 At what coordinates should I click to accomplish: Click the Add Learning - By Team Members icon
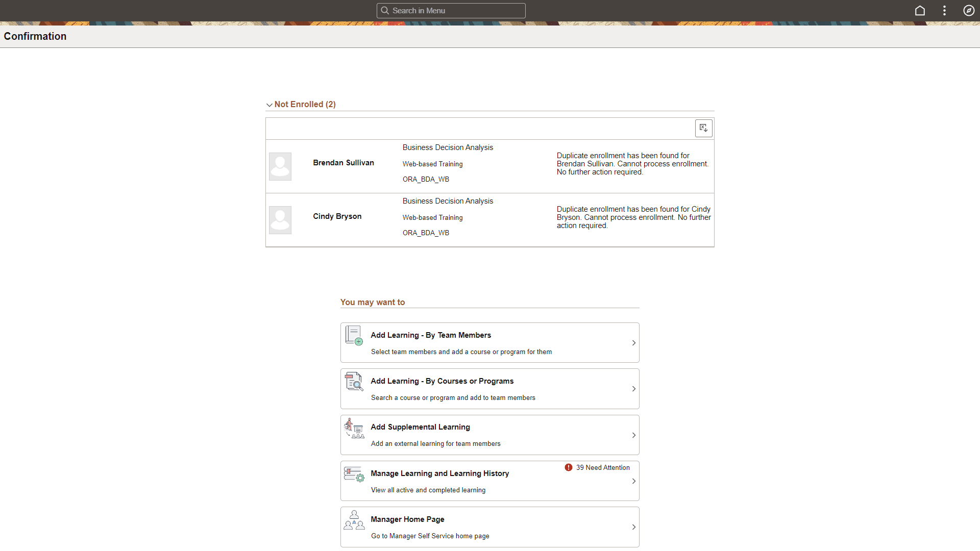pos(353,336)
